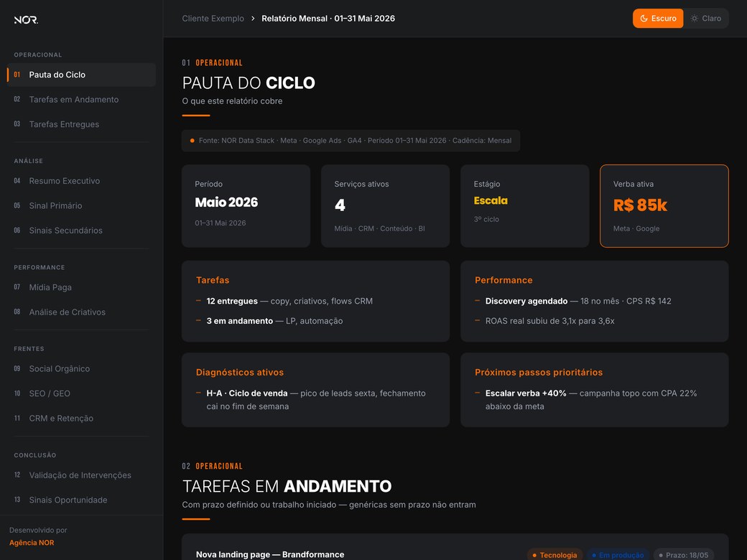Click Próximos passos prioritários heading
The image size is (747, 560).
coord(539,373)
